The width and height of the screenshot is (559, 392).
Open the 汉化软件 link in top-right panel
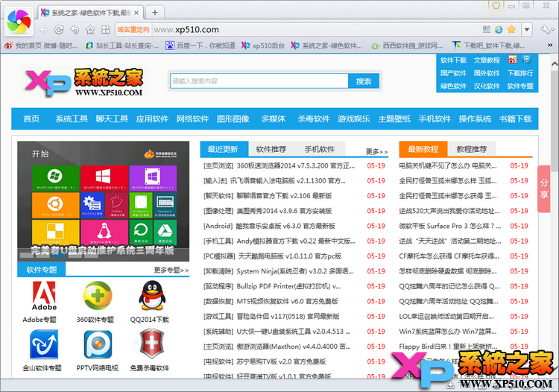click(x=487, y=86)
